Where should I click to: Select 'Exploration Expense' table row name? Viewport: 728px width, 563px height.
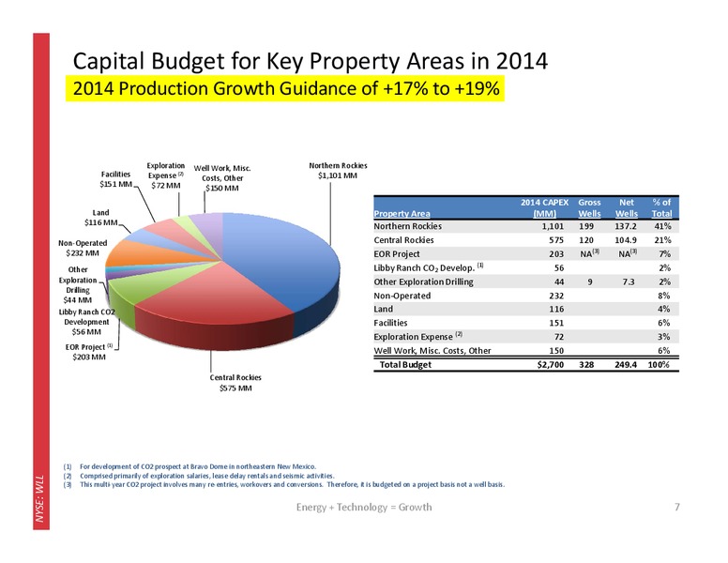[417, 336]
